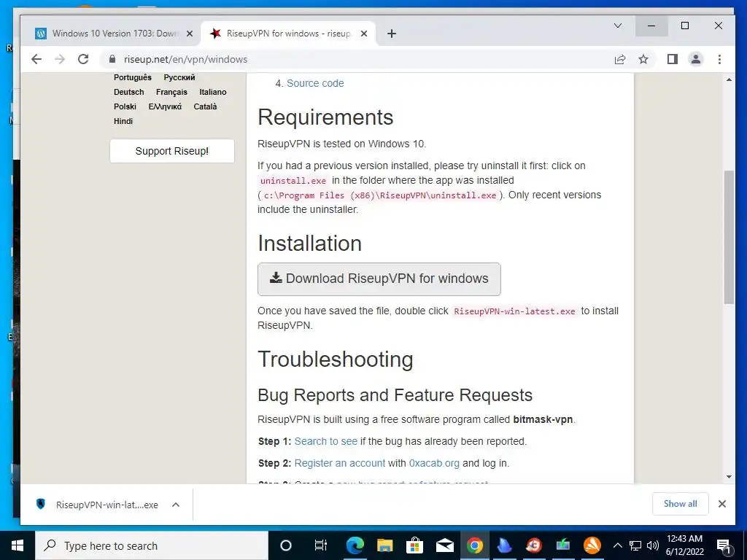Share this page icon in address bar
The image size is (747, 560).
pyautogui.click(x=620, y=59)
